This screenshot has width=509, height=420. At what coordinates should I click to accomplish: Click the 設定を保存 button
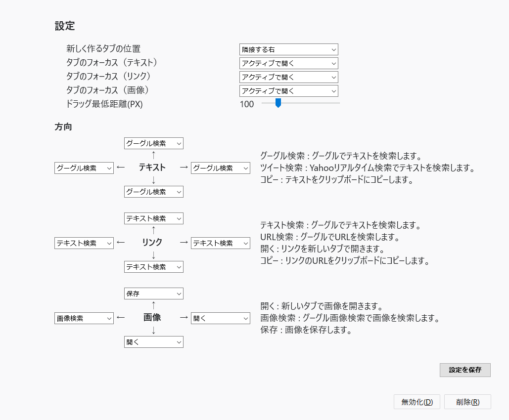coord(465,370)
